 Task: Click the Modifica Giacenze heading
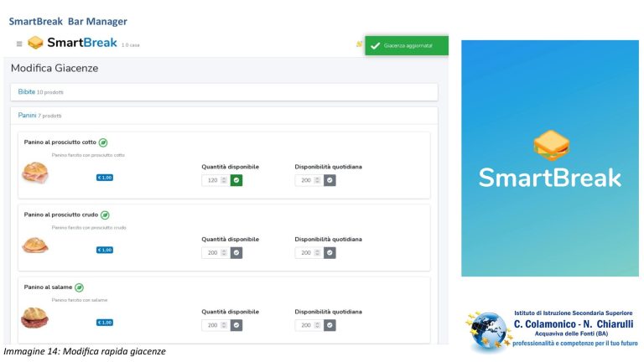coord(55,68)
